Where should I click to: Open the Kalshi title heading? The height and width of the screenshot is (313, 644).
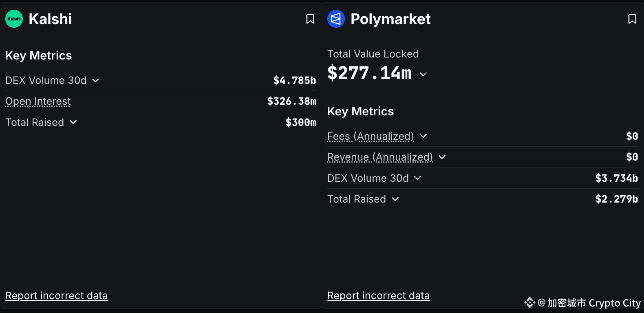click(x=50, y=19)
